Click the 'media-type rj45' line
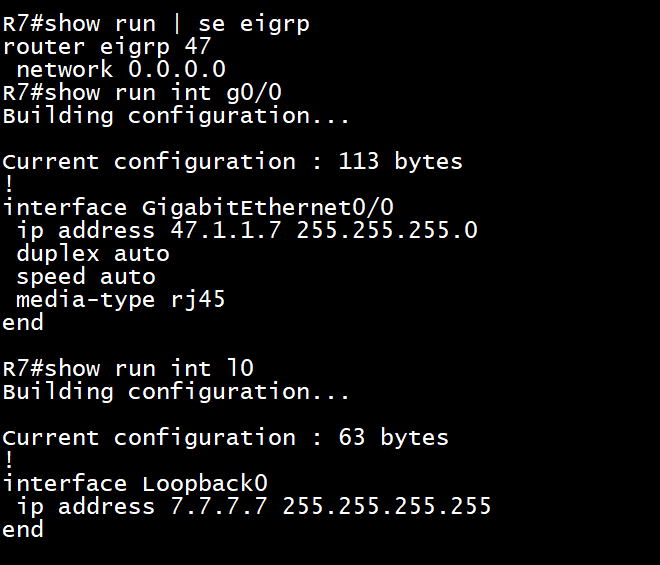 point(121,301)
